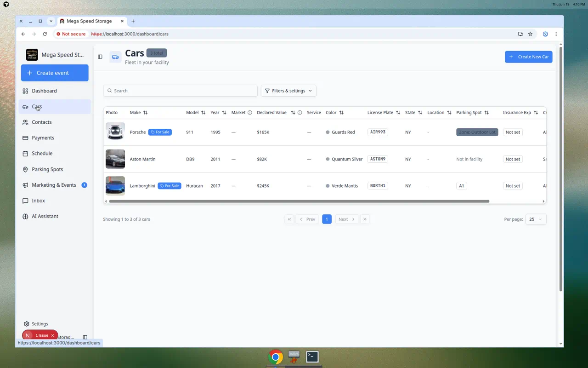Jump to last page with double-right arrows

(365, 219)
